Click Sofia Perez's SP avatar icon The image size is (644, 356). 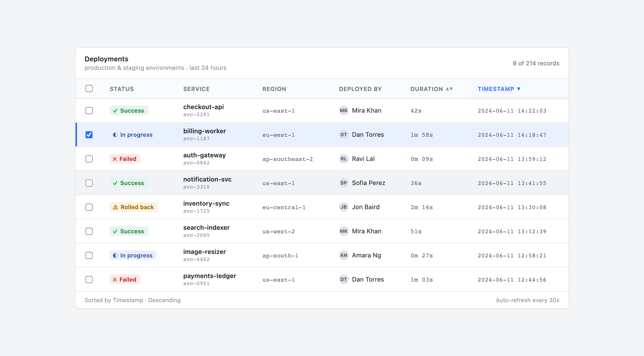344,183
